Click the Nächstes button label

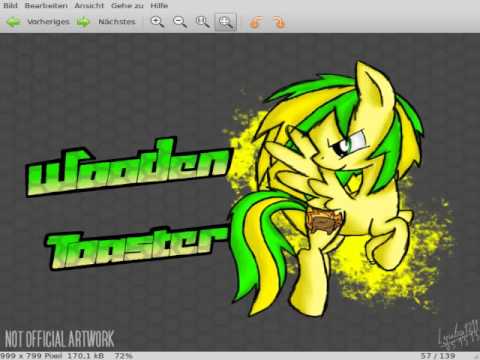(117, 22)
